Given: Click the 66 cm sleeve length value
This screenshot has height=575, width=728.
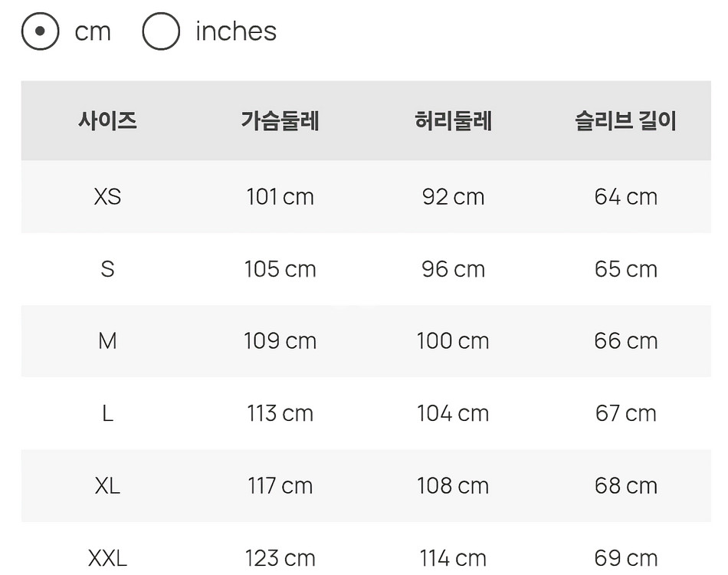Looking at the screenshot, I should click(625, 341).
